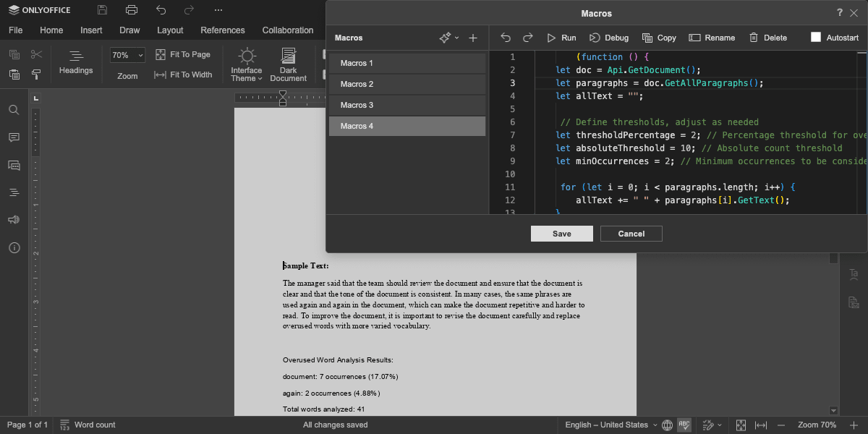
Task: Click the status bar fit to page icon
Action: (x=741, y=425)
